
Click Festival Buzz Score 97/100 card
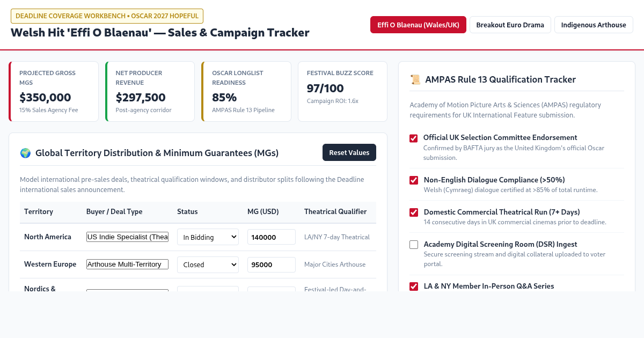pos(342,91)
